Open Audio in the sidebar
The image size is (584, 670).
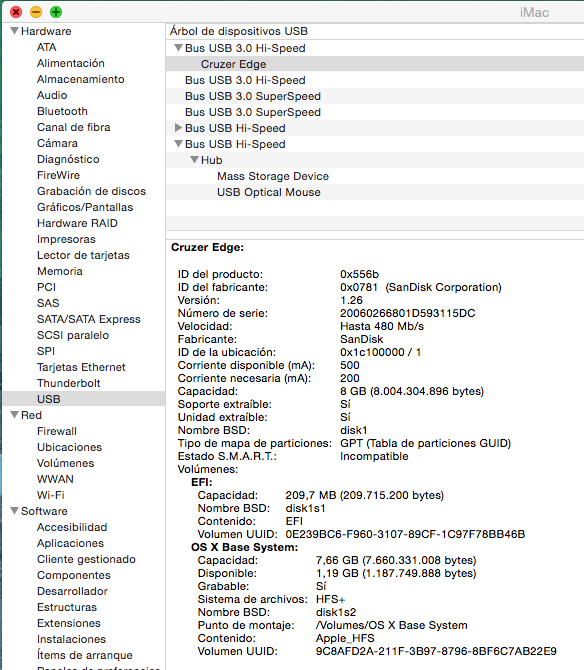52,95
